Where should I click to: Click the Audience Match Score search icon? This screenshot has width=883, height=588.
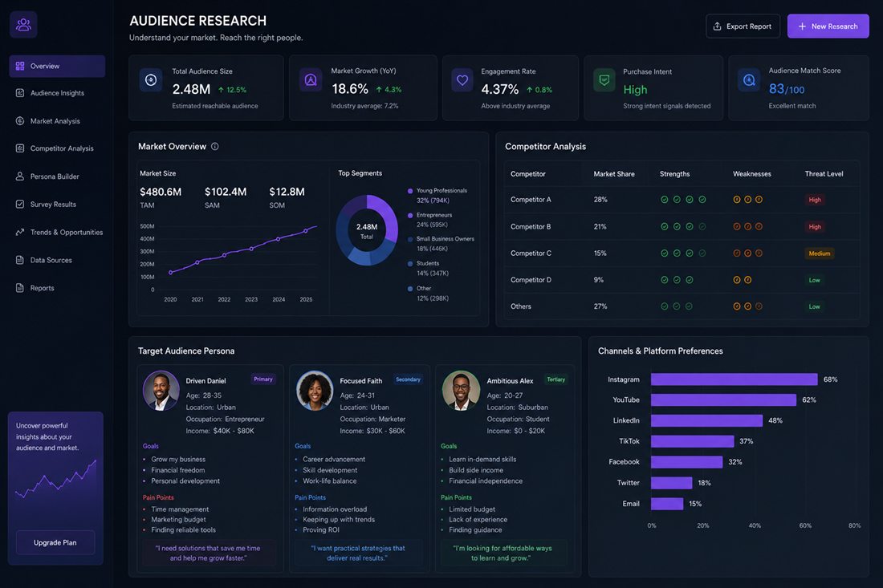pyautogui.click(x=749, y=80)
